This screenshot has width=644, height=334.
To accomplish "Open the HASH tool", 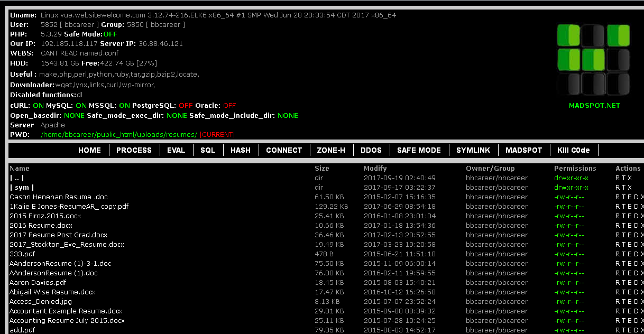I will 241,150.
